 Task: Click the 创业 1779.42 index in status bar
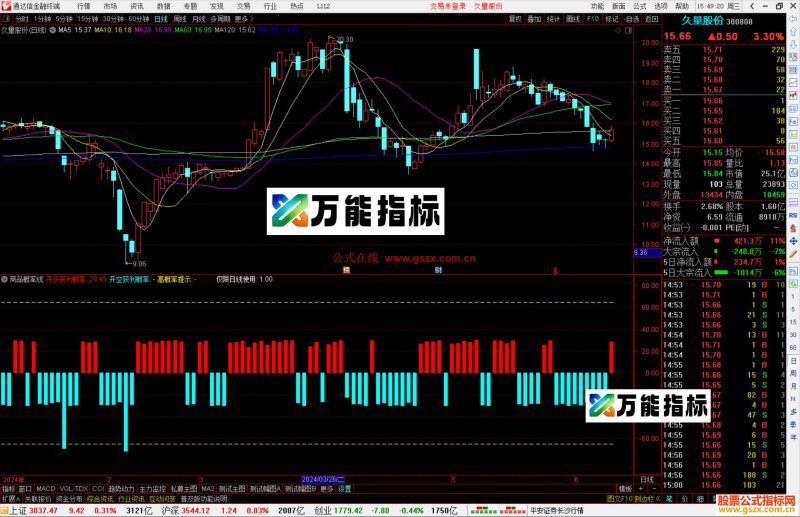pyautogui.click(x=338, y=510)
